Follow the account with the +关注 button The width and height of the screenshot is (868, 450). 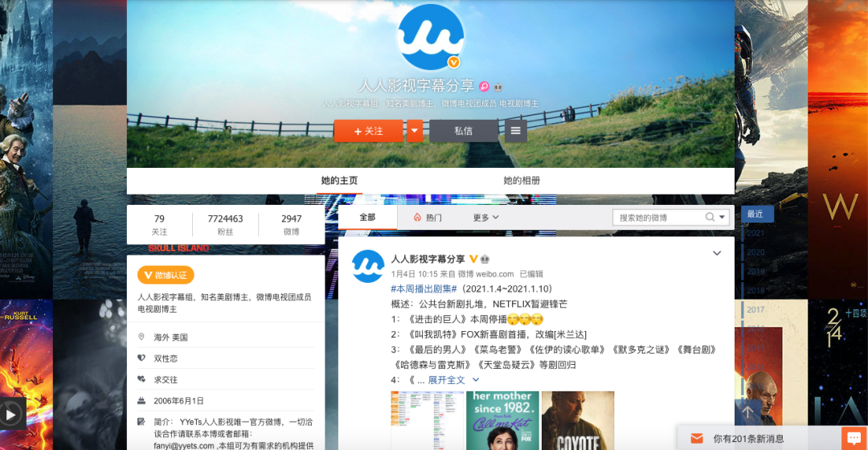[x=369, y=131]
